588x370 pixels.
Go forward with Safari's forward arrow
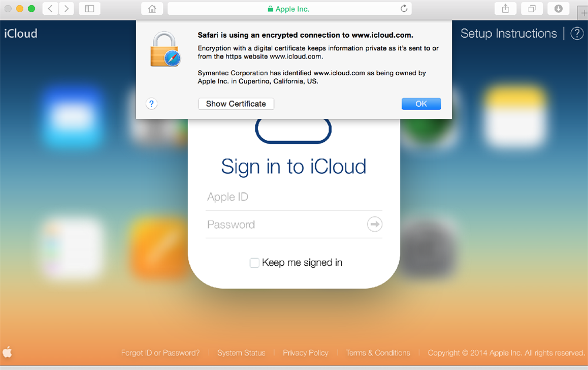(66, 9)
